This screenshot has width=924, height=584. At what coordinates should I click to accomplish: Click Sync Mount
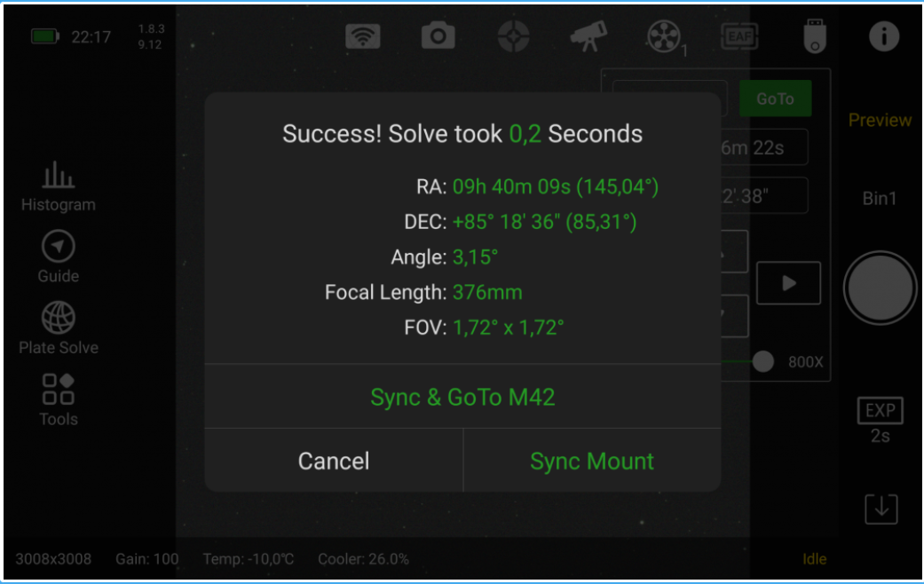(x=592, y=461)
